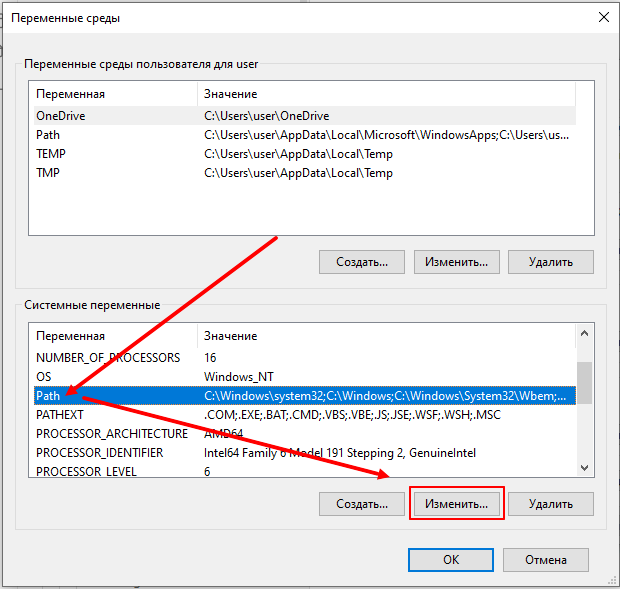Select TEMP user variable row
The height and width of the screenshot is (589, 620).
(51, 154)
